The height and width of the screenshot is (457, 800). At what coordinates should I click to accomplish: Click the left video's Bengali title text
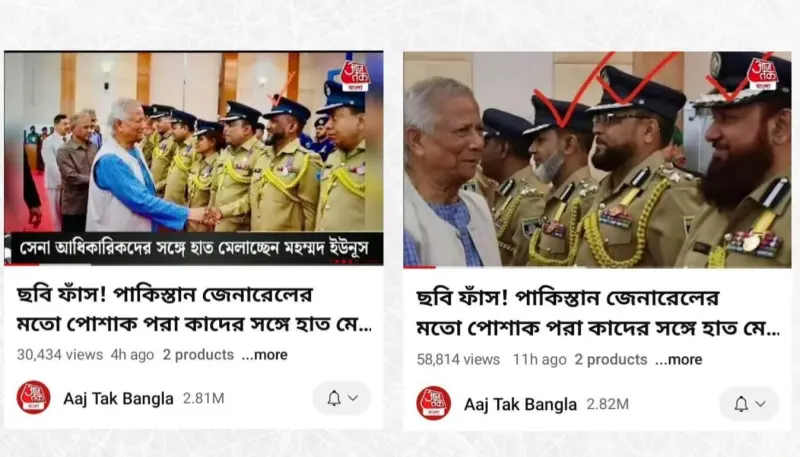coord(194,309)
